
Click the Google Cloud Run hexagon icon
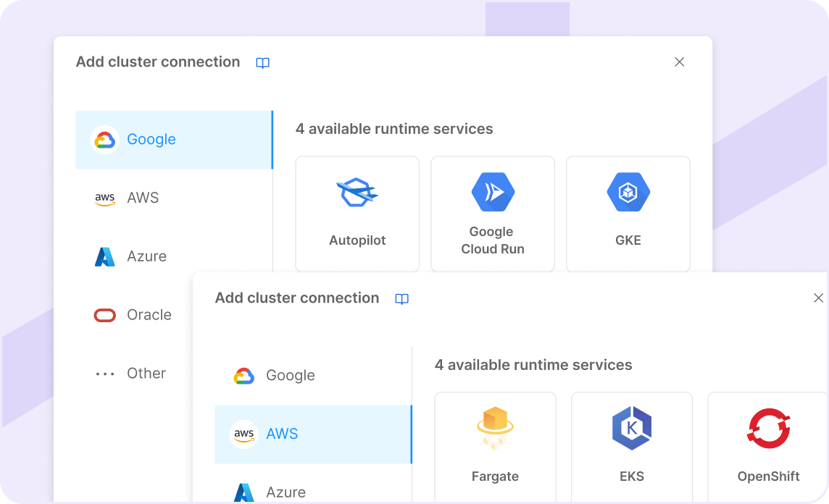(x=493, y=192)
